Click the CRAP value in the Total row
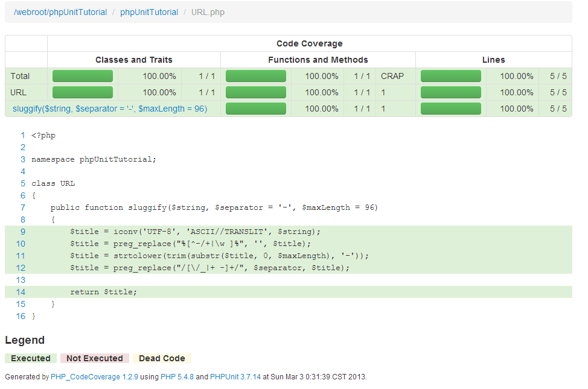This screenshot has width=588, height=389. pos(391,76)
